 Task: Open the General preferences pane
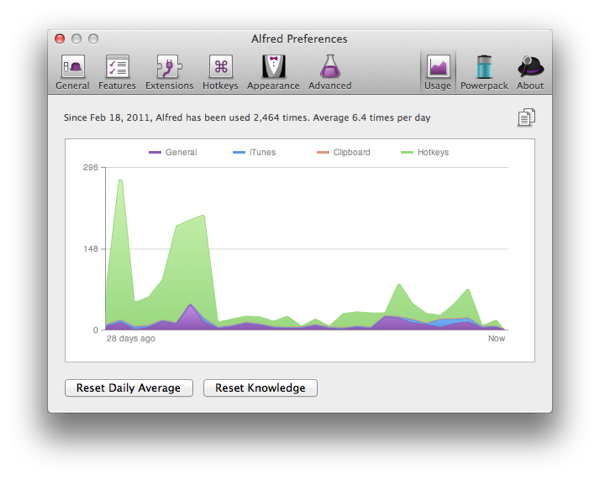click(72, 72)
